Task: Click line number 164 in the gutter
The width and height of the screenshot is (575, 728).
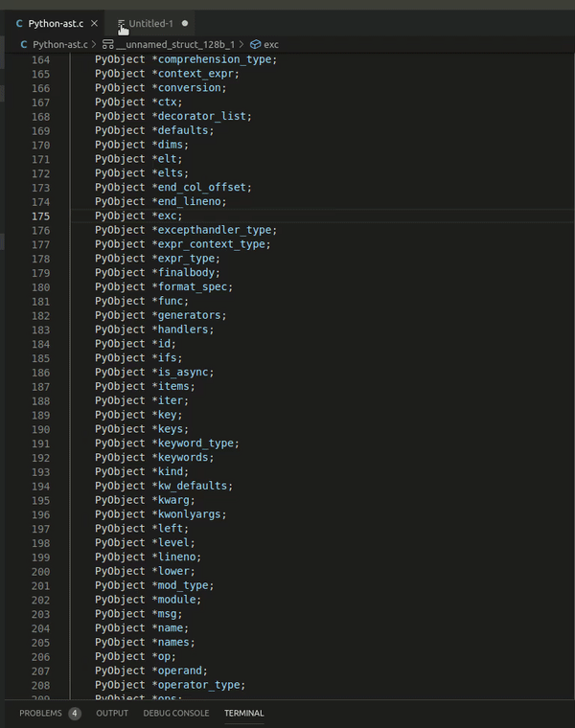Action: 40,60
